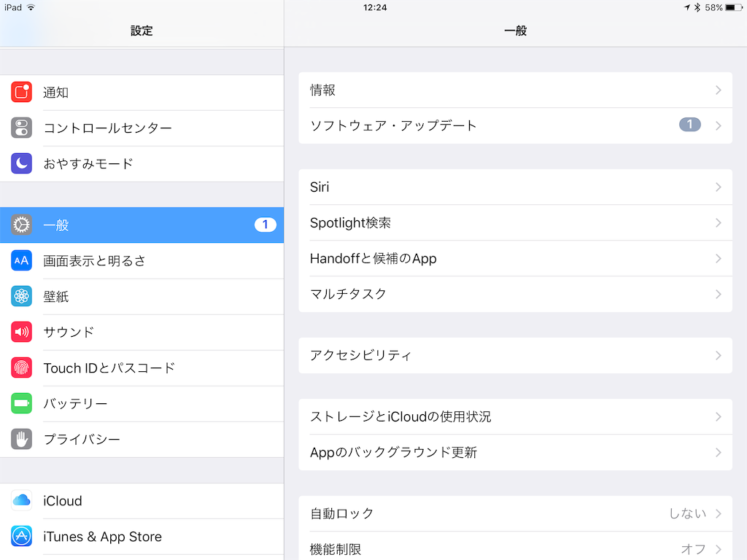Image resolution: width=747 pixels, height=560 pixels.
Task: Tap the iCloud cloud icon
Action: [x=21, y=500]
